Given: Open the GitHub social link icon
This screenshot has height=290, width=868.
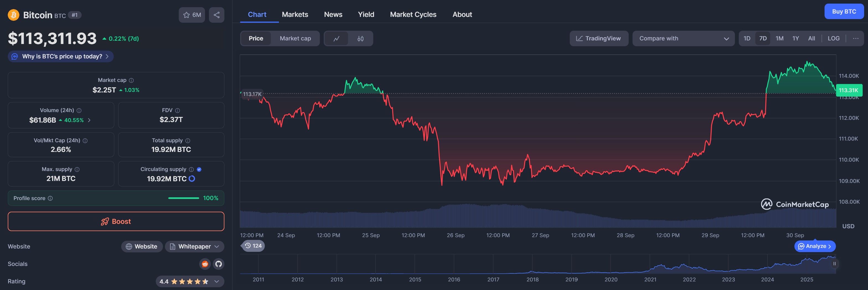Looking at the screenshot, I should tap(219, 264).
